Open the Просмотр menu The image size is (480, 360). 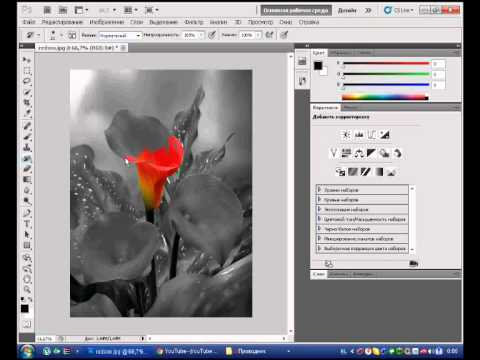point(260,22)
